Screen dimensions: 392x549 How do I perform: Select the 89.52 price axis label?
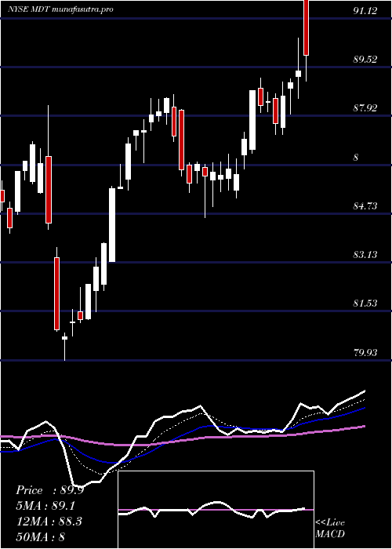pyautogui.click(x=365, y=59)
